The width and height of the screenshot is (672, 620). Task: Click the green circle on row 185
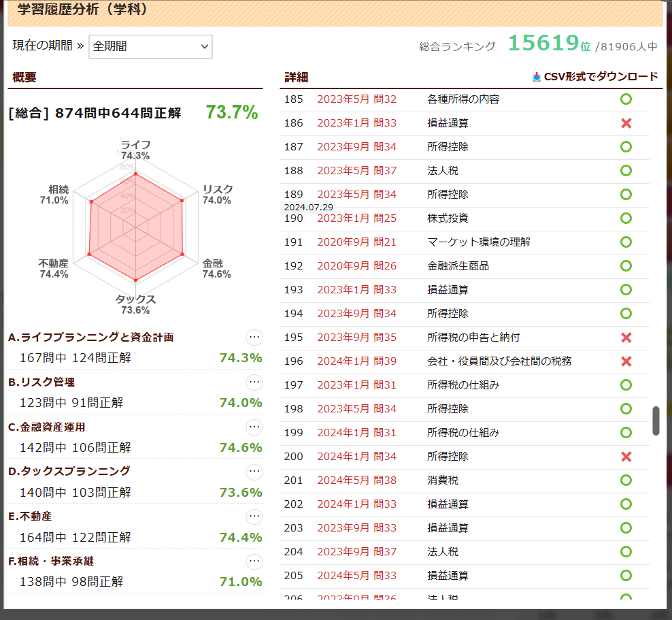coord(626,99)
